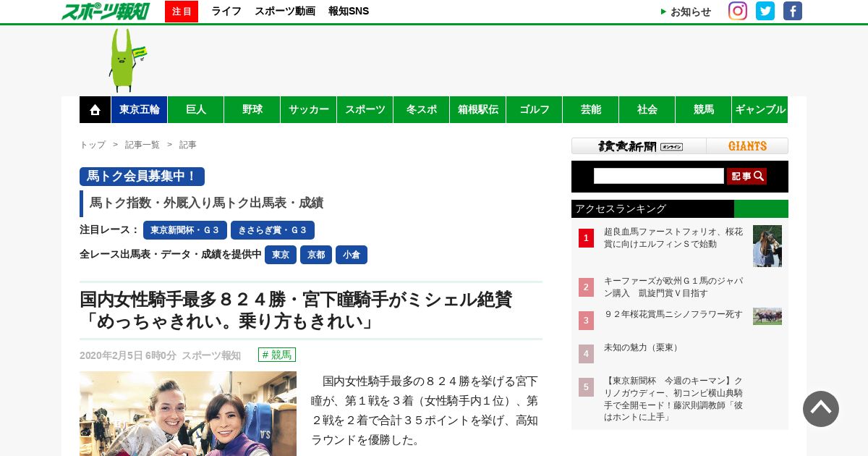Click スポーツ報知 source text beside article date
The image size is (868, 456).
coord(211,355)
